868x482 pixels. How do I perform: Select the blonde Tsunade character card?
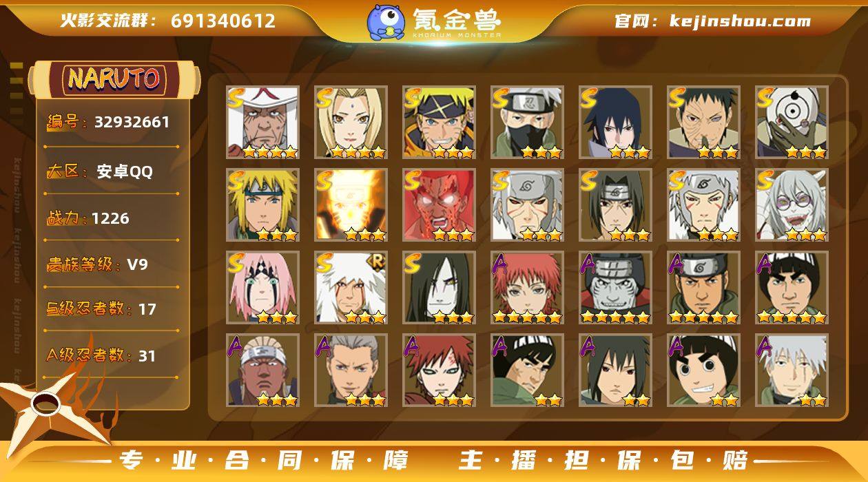351,123
